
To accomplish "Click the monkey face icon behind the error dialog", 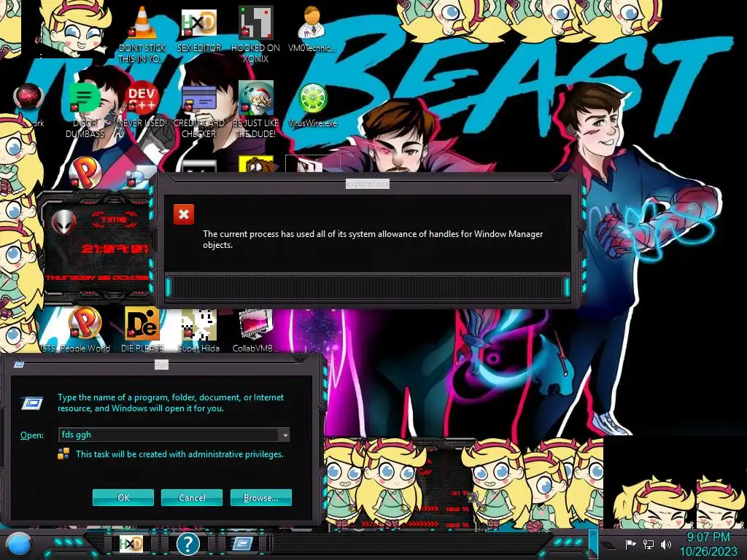I will click(256, 164).
